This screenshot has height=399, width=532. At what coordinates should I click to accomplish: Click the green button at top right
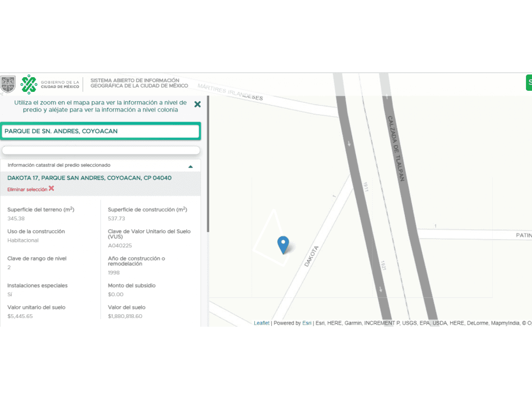529,83
